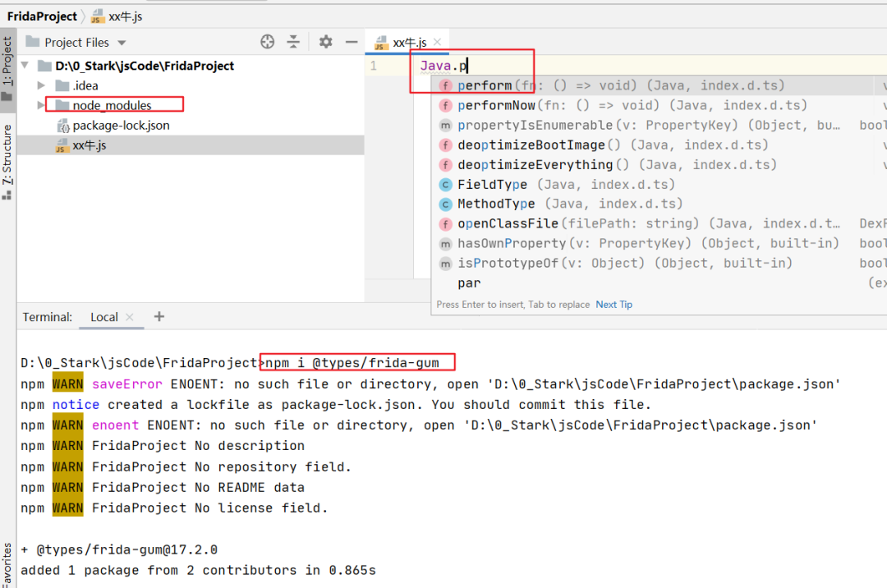Choose deoptimizeBootImage completion suggestion
887x588 pixels.
point(659,145)
